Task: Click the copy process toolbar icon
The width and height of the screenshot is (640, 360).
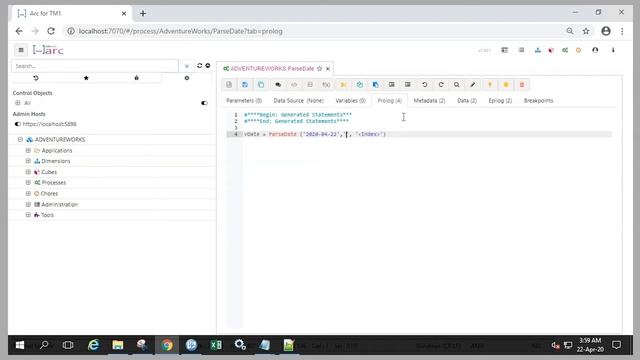Action: pyautogui.click(x=261, y=84)
